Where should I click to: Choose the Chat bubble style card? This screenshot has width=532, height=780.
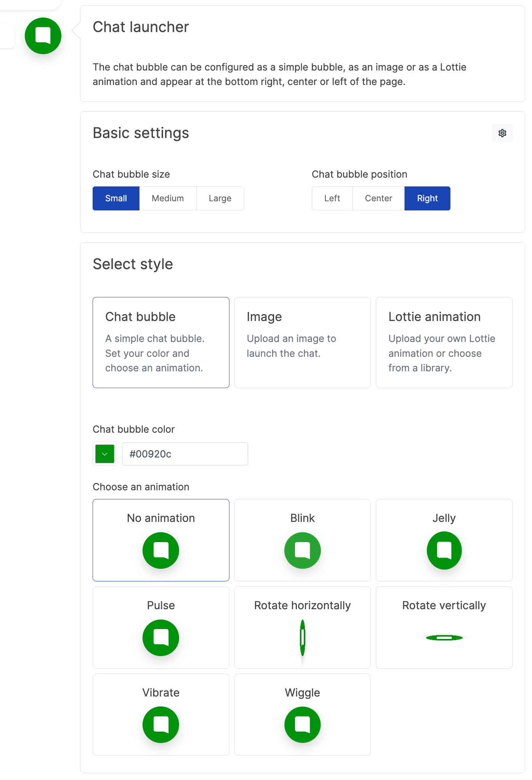[x=161, y=342]
